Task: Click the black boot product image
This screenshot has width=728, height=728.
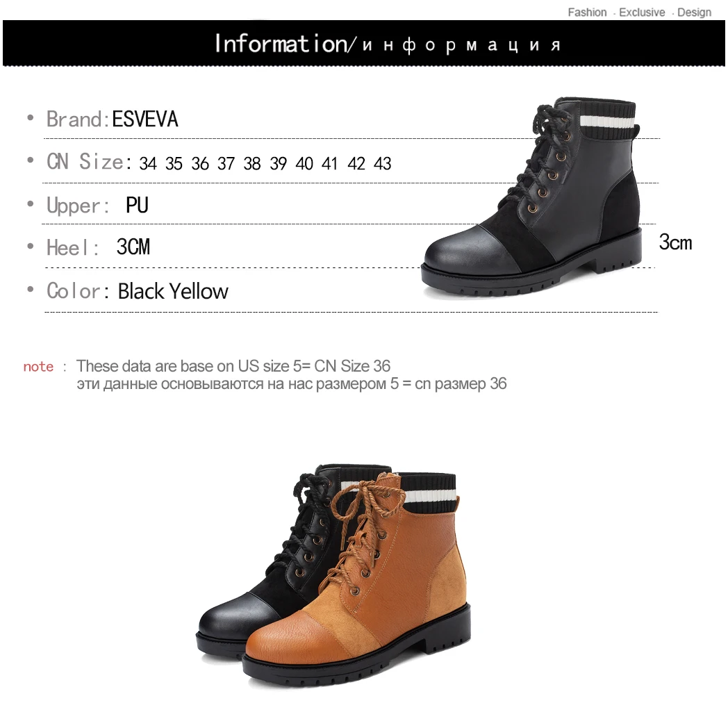Action: (531, 197)
